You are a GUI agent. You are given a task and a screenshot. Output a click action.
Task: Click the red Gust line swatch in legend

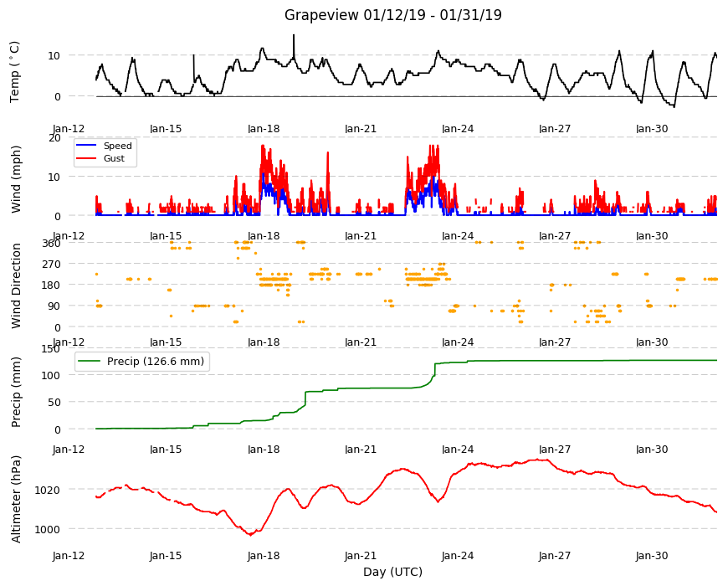(86, 158)
